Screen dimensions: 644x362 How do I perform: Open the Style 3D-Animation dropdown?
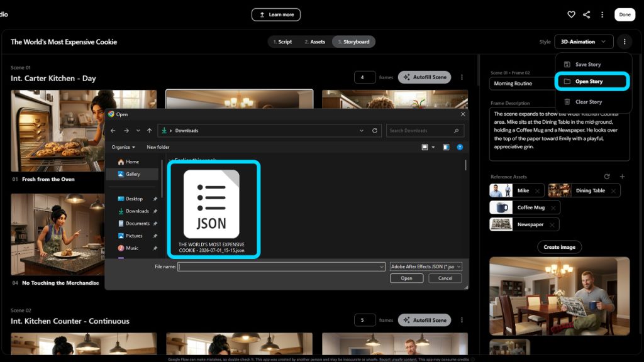(584, 41)
